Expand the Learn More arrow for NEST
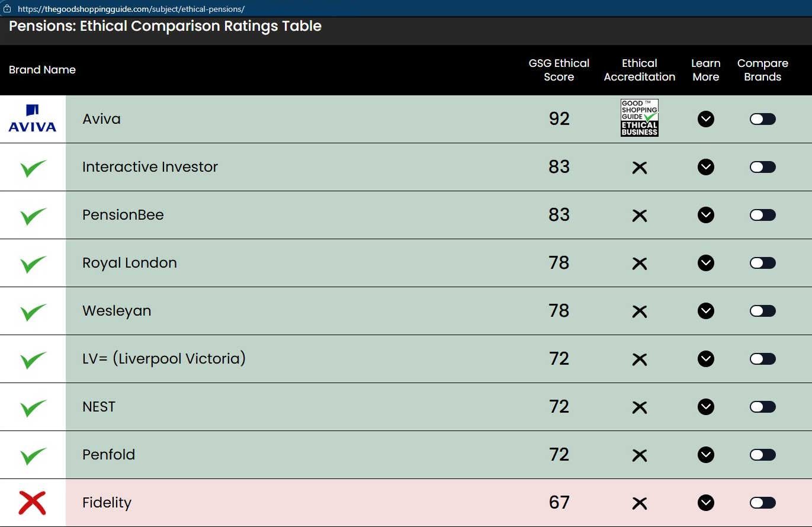Viewport: 812px width, 527px height. [705, 407]
